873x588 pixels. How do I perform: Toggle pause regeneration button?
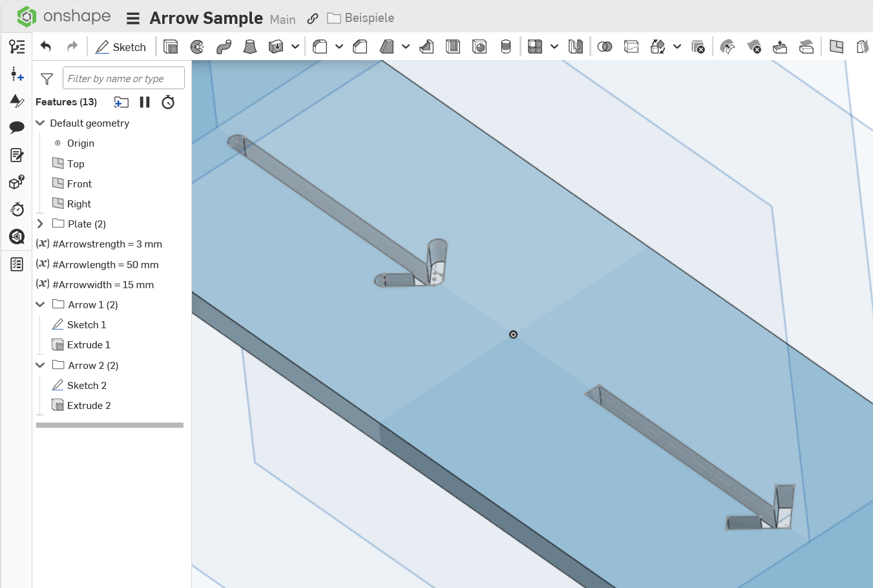coord(145,102)
